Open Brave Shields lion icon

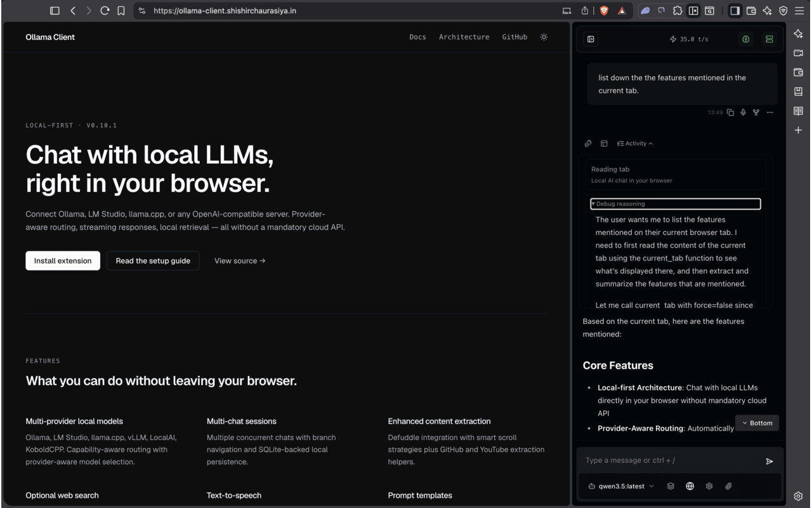[604, 11]
